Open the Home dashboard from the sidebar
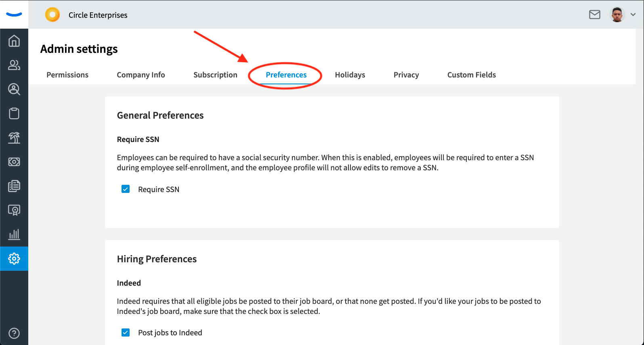Image resolution: width=644 pixels, height=345 pixels. pos(14,41)
